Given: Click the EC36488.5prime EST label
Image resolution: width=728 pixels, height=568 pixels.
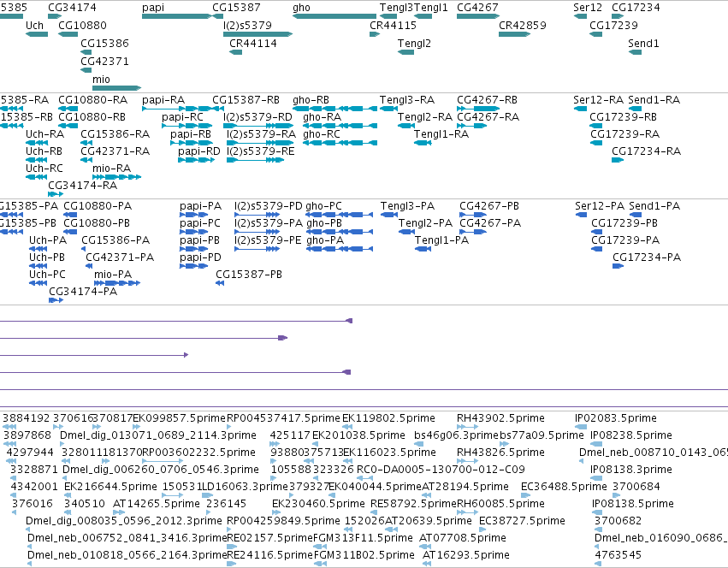Looking at the screenshot, I should pyautogui.click(x=564, y=487).
